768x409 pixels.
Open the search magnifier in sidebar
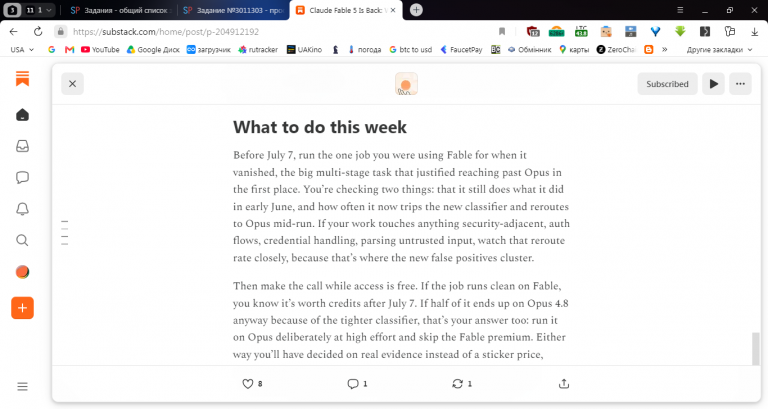coord(23,240)
